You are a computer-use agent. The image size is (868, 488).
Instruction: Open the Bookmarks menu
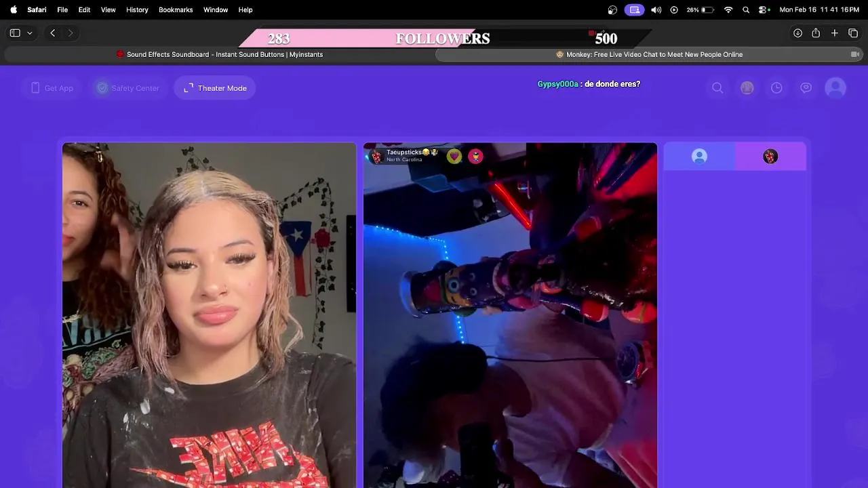tap(176, 9)
